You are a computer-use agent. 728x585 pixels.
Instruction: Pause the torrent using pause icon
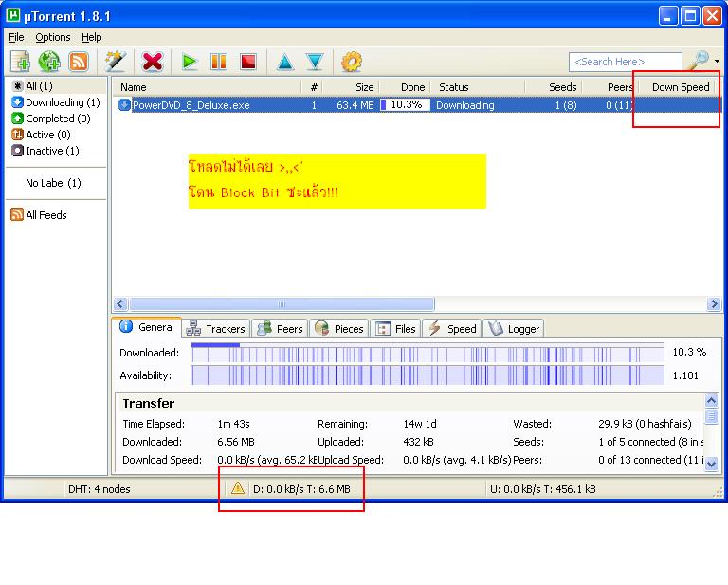pyautogui.click(x=219, y=62)
